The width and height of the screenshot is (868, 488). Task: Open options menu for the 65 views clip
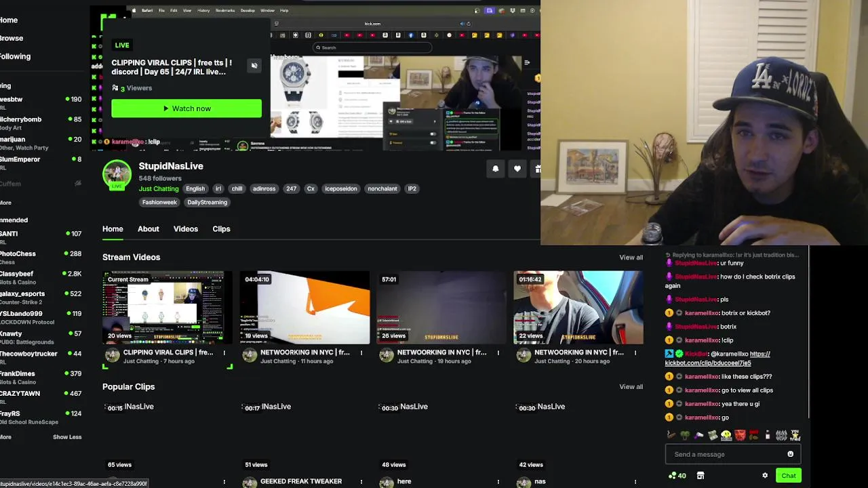click(x=224, y=482)
